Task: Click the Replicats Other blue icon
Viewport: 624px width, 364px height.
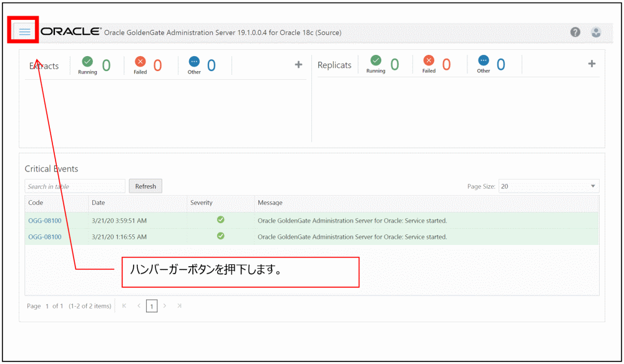Action: (484, 60)
